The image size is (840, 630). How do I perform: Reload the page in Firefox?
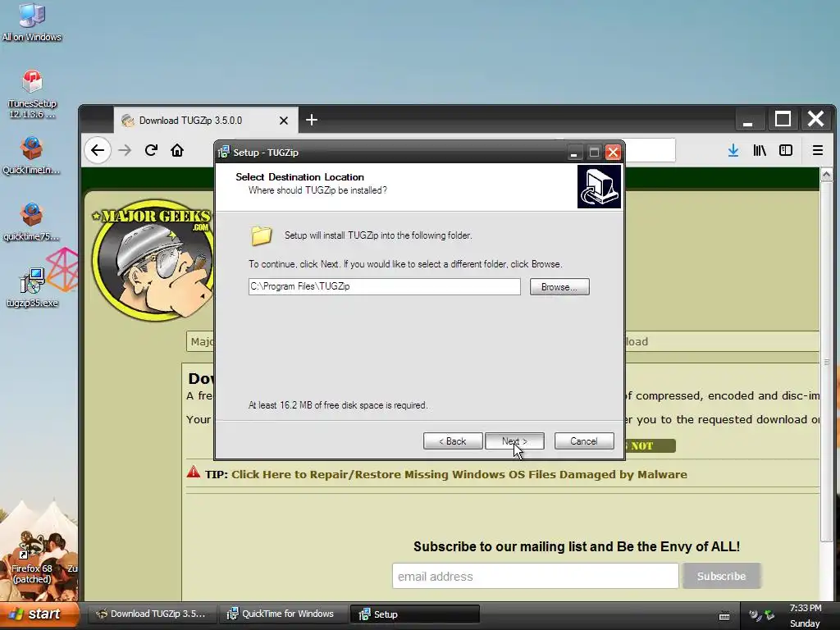click(151, 151)
